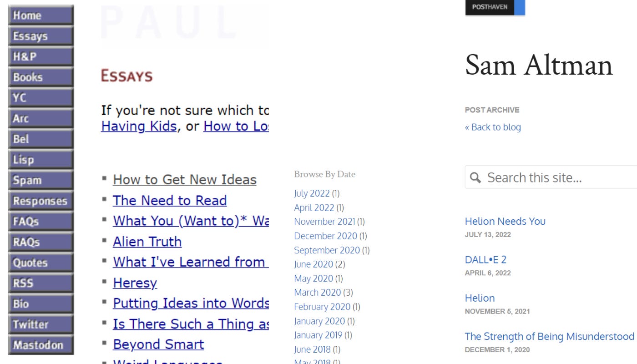Open the RAQs sidebar button
Image resolution: width=637 pixels, height=364 pixels.
[x=41, y=242]
